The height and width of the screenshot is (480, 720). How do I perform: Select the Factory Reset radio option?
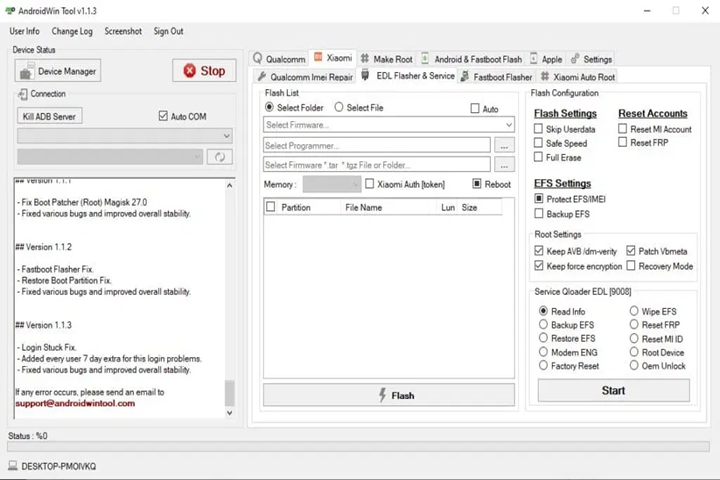click(544, 366)
